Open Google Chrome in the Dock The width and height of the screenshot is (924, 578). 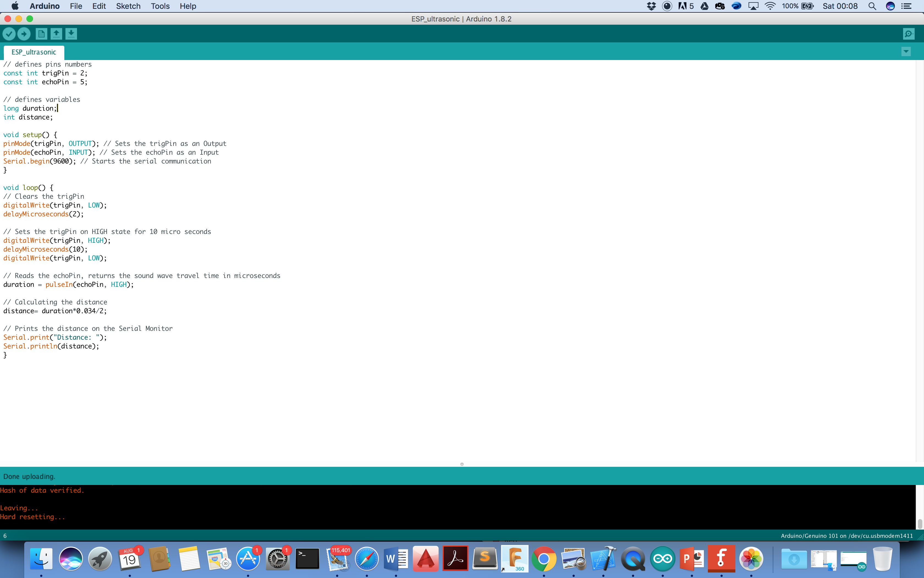[544, 559]
